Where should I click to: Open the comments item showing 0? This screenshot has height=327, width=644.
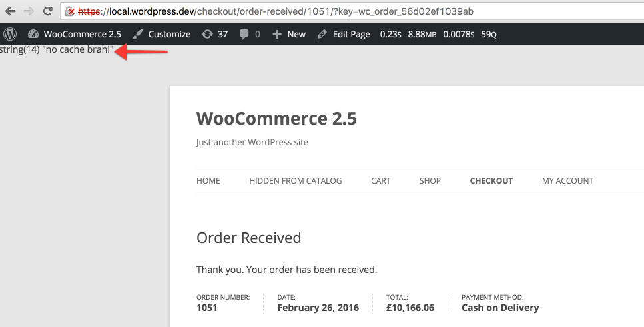(250, 34)
